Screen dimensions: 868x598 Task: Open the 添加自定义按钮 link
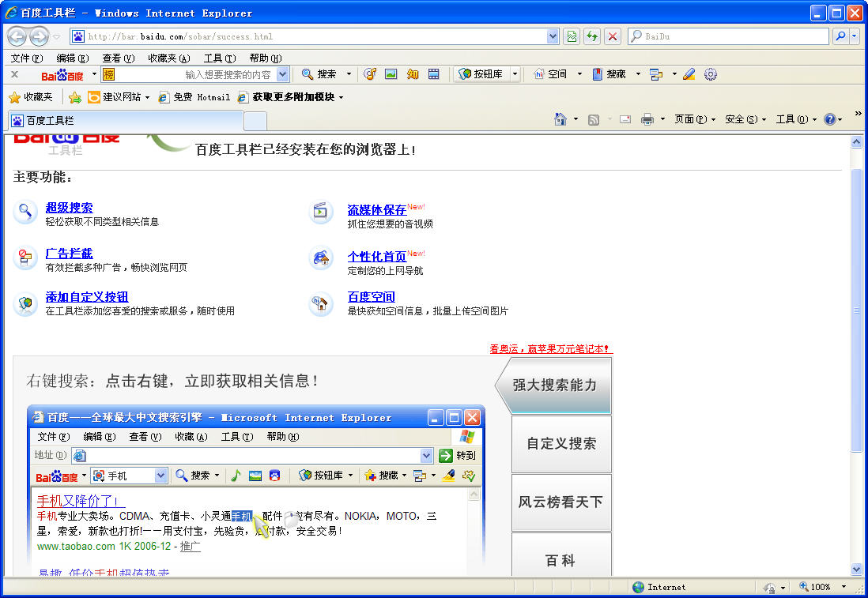click(87, 297)
